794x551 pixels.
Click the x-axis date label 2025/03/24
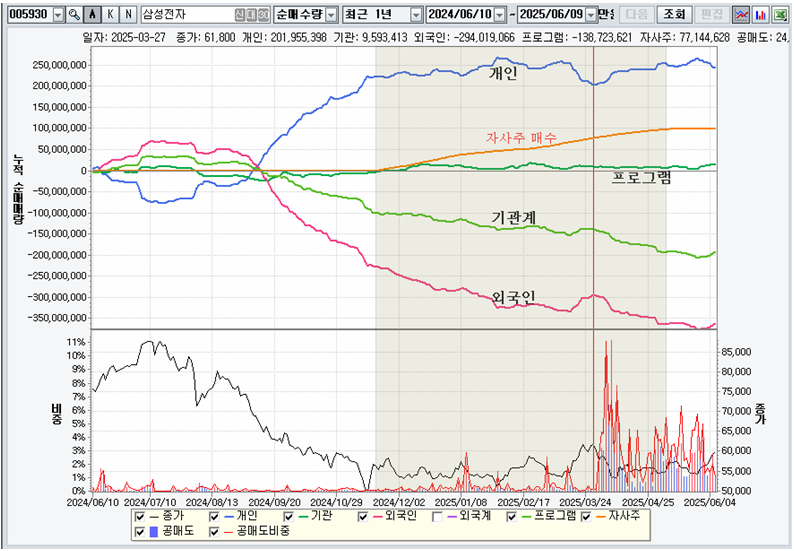(x=586, y=502)
